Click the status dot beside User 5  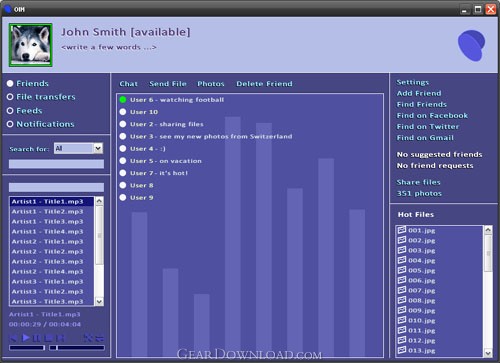(123, 161)
